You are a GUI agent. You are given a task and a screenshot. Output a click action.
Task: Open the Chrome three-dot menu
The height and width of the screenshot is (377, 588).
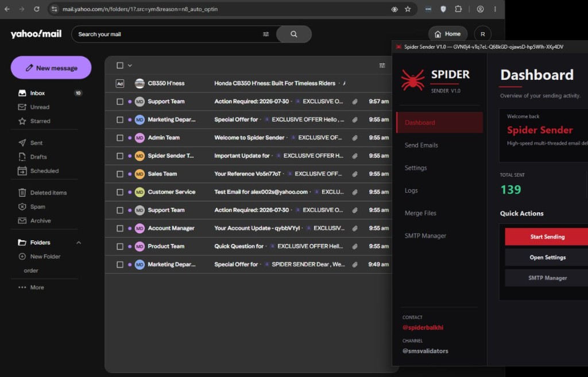coord(495,9)
